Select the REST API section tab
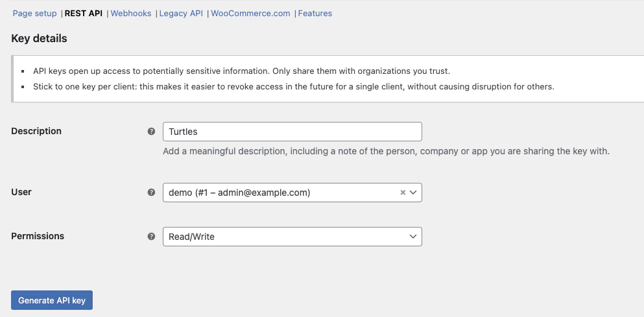 [x=84, y=13]
